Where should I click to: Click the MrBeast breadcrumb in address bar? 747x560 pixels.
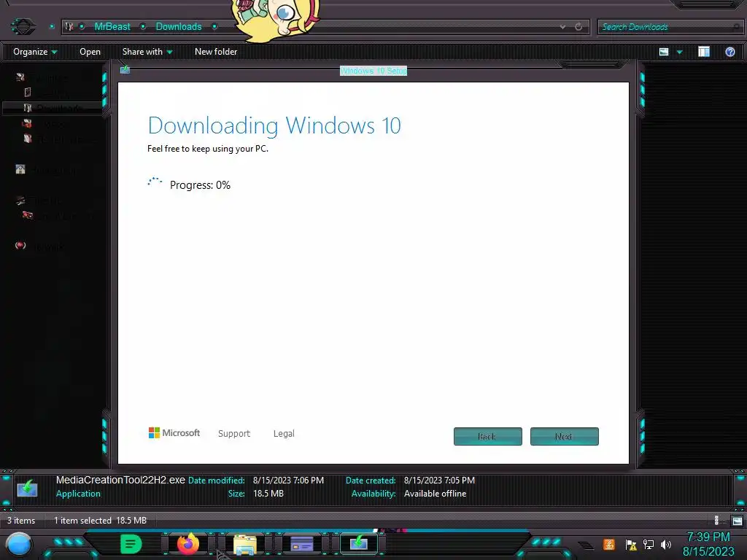[x=112, y=27]
